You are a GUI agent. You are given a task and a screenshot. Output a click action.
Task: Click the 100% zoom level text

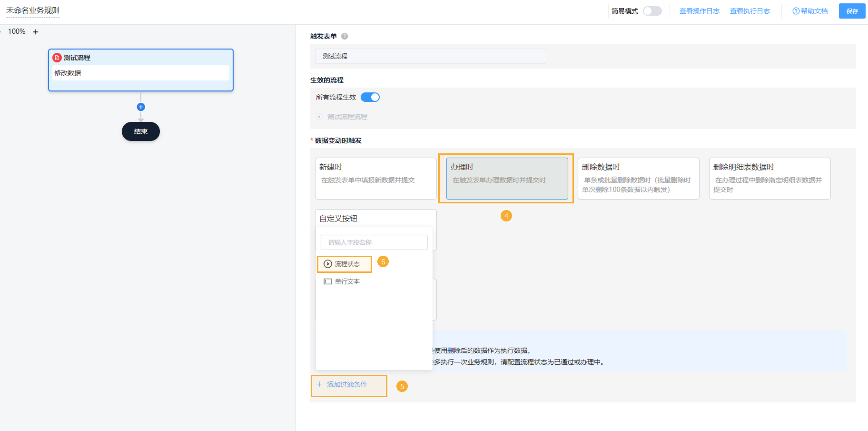click(17, 31)
